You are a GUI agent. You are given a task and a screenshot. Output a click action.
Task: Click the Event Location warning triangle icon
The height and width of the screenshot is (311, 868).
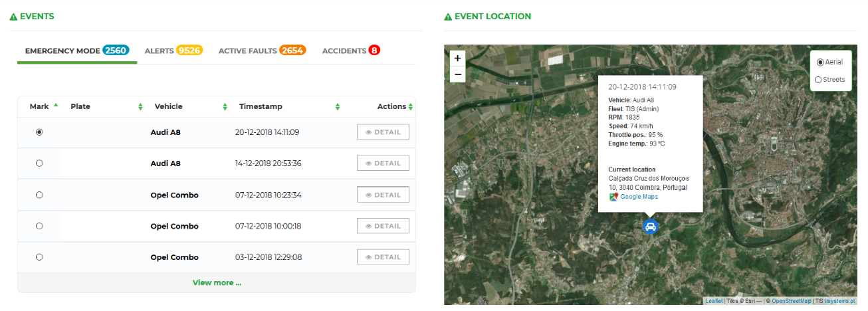tap(448, 17)
